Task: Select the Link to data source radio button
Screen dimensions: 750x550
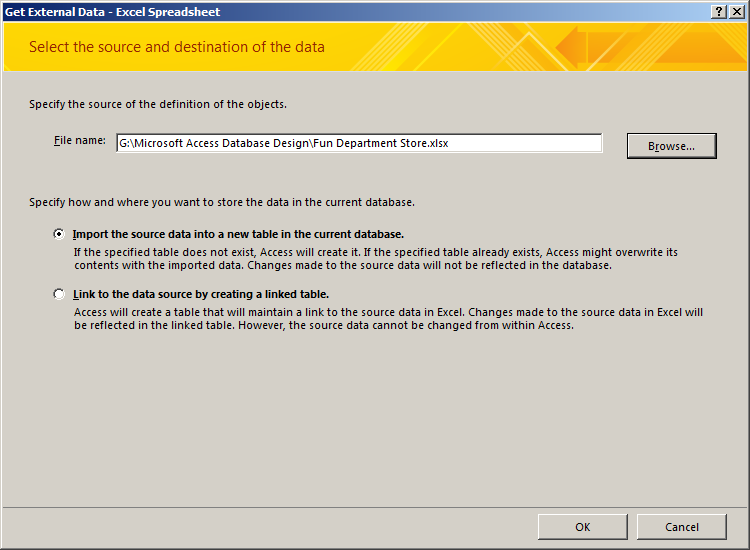Action: click(x=59, y=294)
